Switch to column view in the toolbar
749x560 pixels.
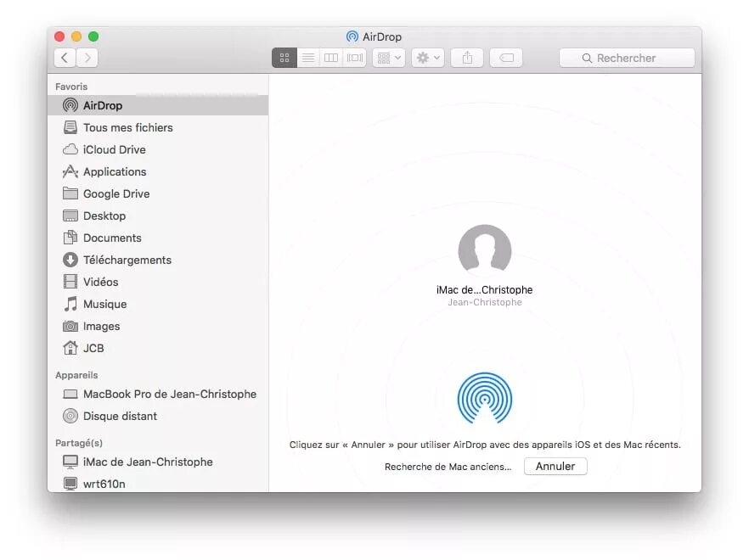click(330, 57)
